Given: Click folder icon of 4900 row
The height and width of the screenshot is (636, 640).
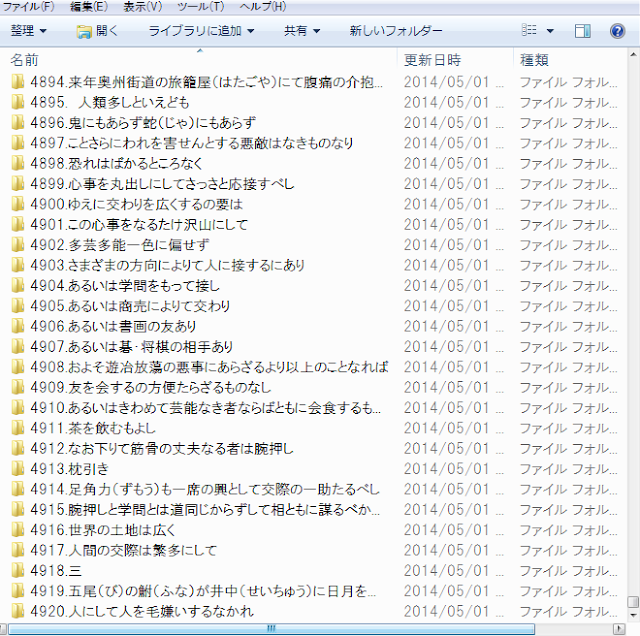Looking at the screenshot, I should click(x=18, y=204).
